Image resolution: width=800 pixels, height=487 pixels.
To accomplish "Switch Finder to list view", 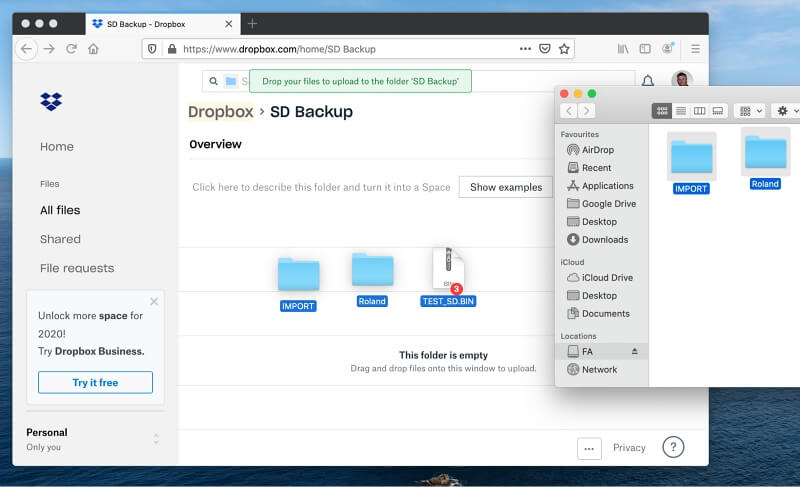I will coord(681,111).
